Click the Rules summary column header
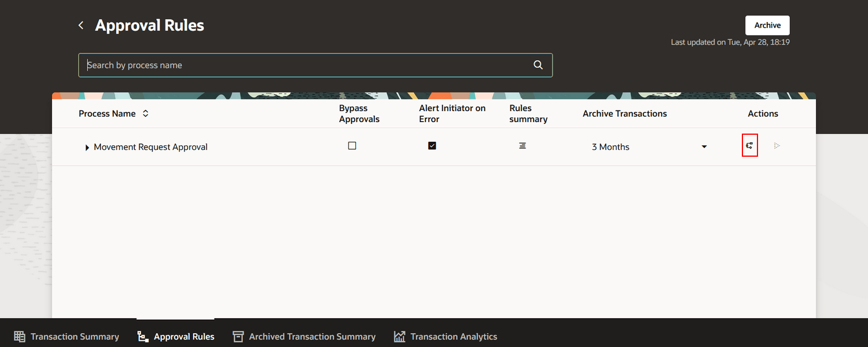This screenshot has width=868, height=347. point(528,114)
